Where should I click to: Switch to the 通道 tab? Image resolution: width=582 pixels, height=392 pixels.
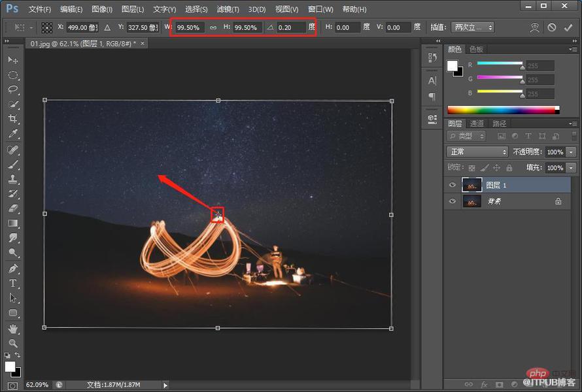click(x=477, y=123)
